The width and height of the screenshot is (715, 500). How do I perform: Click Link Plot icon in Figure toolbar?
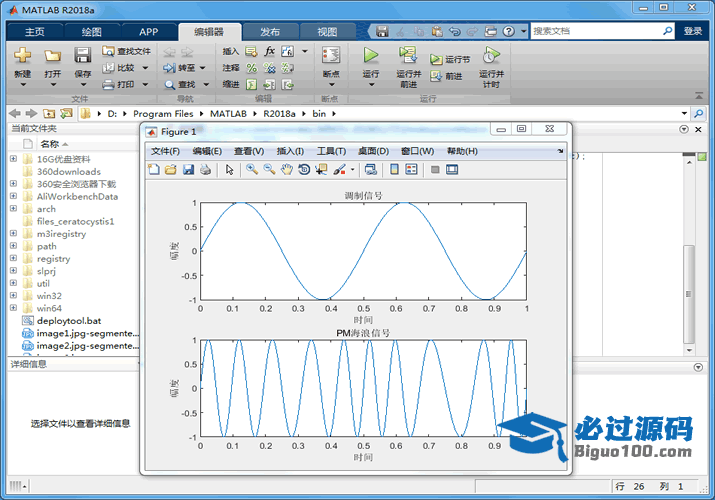pos(371,170)
